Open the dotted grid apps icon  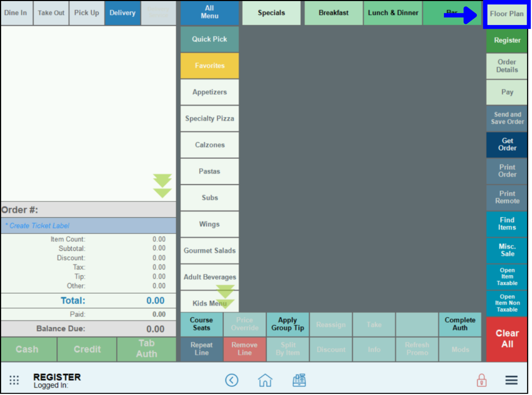tap(14, 380)
